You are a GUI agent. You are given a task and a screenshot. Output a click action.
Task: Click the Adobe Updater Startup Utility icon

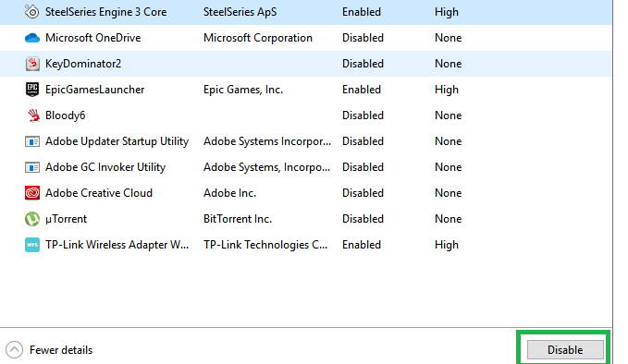pyautogui.click(x=32, y=141)
